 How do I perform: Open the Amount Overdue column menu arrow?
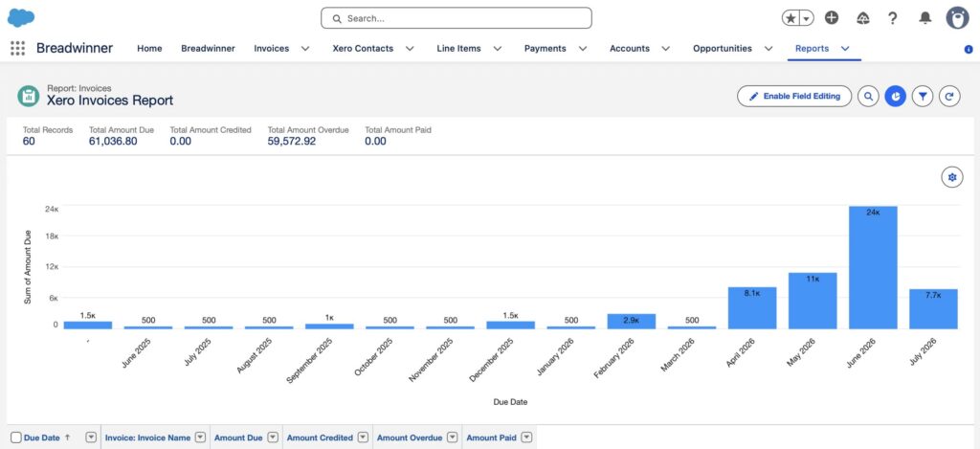(452, 438)
